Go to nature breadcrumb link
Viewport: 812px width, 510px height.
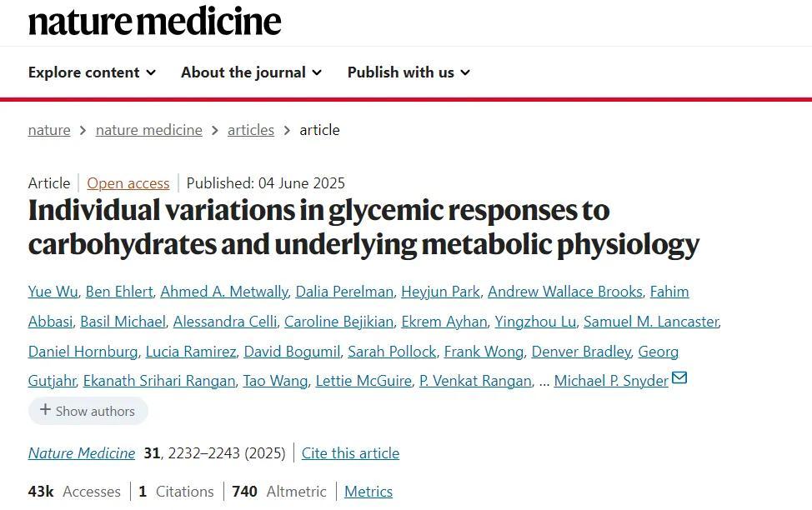tap(49, 130)
